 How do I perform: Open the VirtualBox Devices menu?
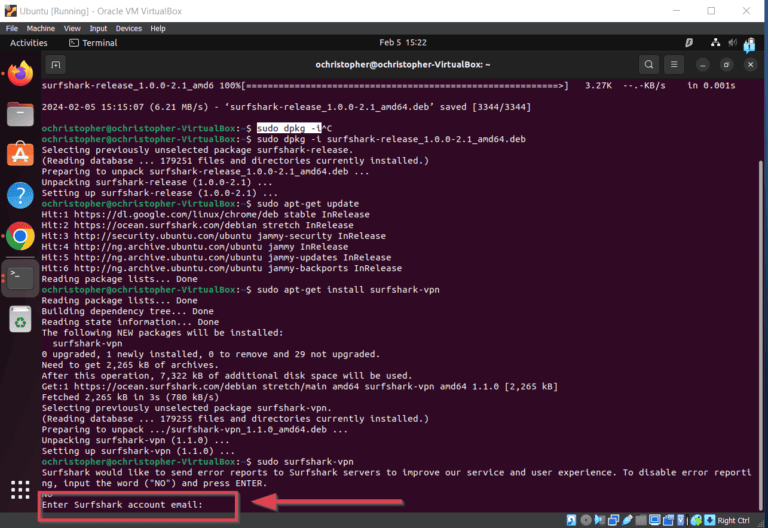[x=128, y=29]
